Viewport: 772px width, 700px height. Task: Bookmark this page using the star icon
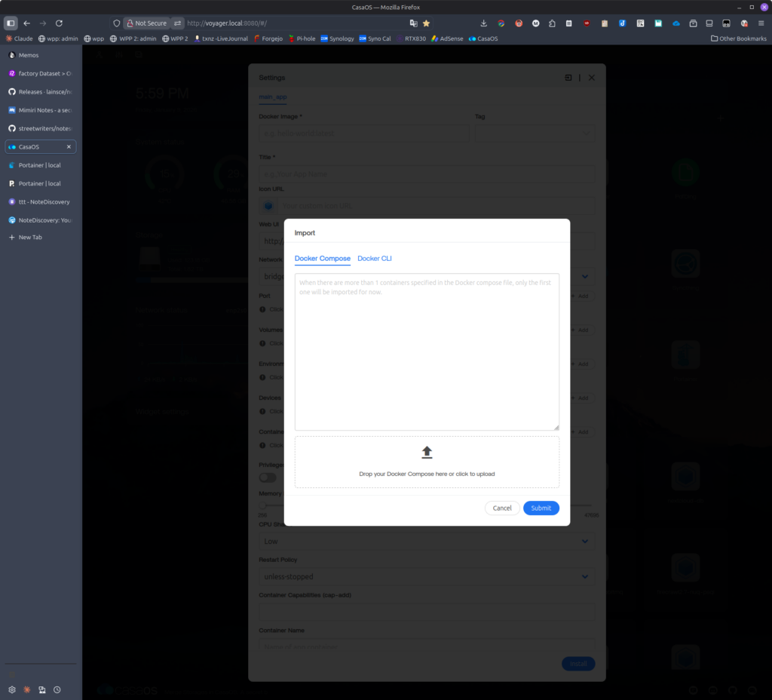pos(426,23)
